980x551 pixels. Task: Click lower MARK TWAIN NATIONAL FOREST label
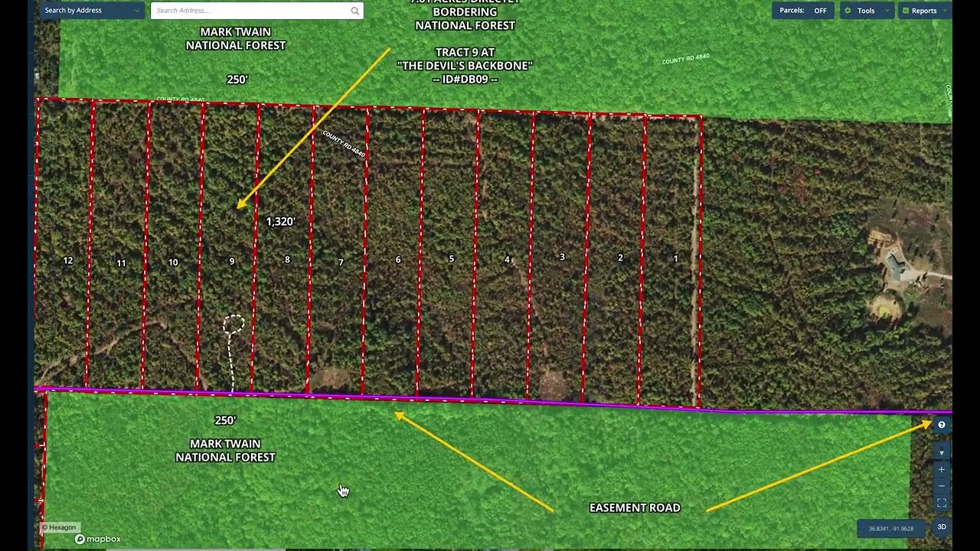point(225,450)
